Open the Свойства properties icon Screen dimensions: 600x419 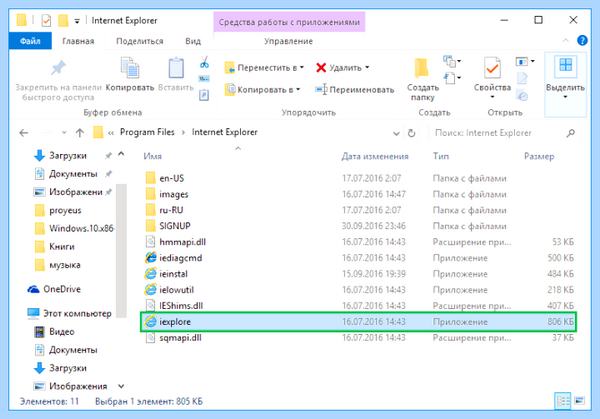point(492,68)
